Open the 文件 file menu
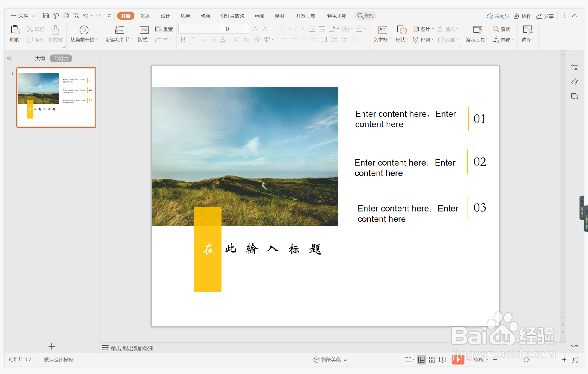Viewport: 588px width, 374px height. pyautogui.click(x=23, y=16)
